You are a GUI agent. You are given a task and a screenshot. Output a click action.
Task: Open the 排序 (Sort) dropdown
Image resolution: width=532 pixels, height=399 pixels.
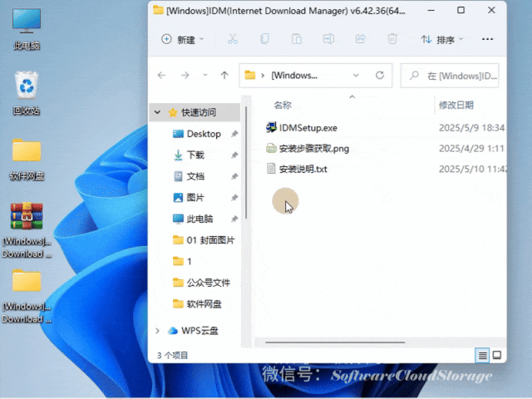pyautogui.click(x=442, y=40)
